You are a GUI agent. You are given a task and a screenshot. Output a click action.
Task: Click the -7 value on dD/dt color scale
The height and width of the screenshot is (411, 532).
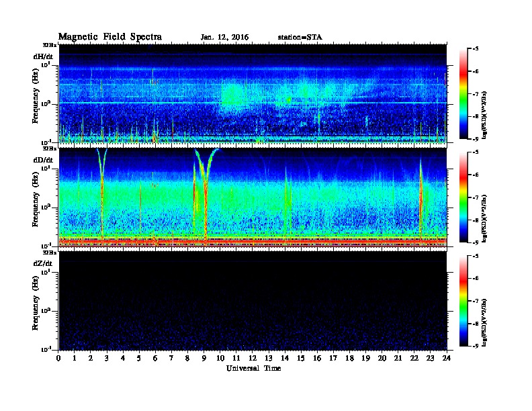(x=476, y=197)
